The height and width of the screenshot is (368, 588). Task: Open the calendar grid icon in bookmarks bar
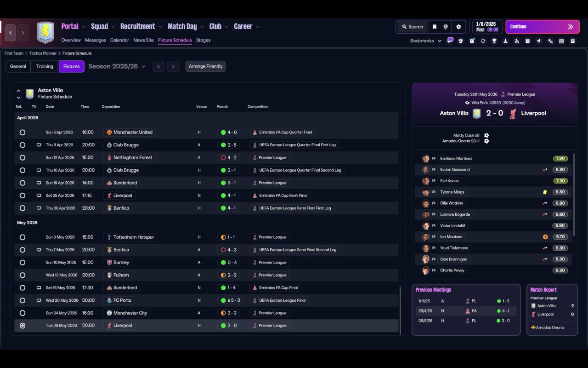pos(561,41)
